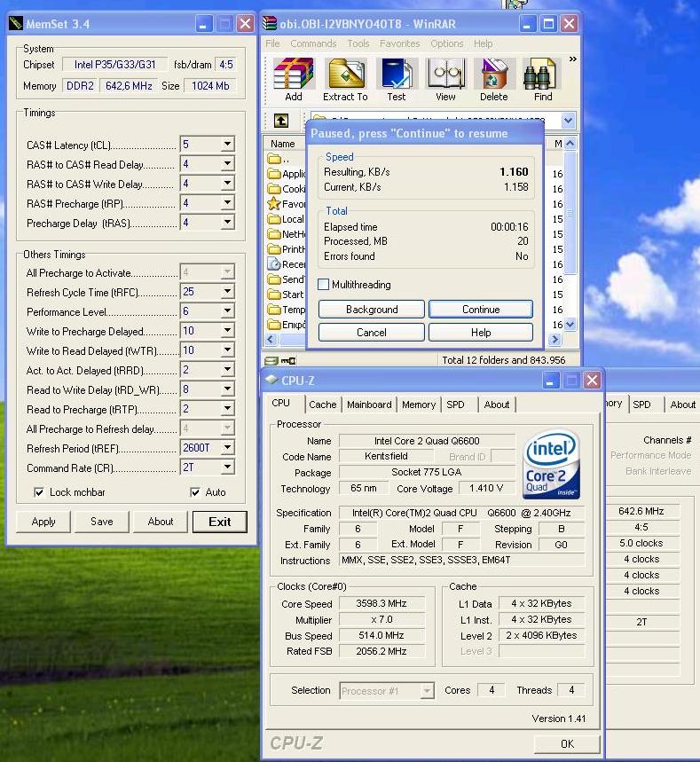Image resolution: width=700 pixels, height=762 pixels.
Task: Click the drive icon in WinRAR status bar
Action: pyautogui.click(x=271, y=360)
